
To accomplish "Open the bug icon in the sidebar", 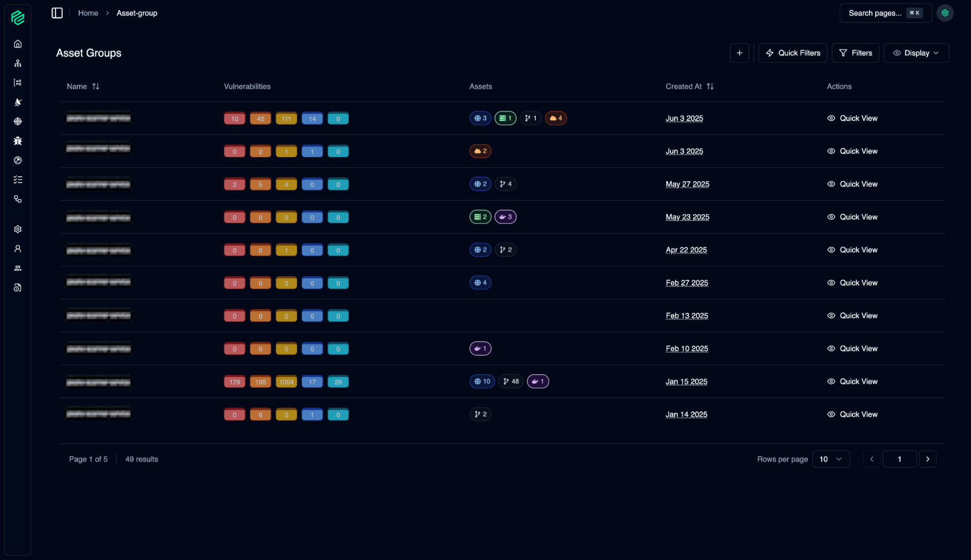I will (x=18, y=141).
